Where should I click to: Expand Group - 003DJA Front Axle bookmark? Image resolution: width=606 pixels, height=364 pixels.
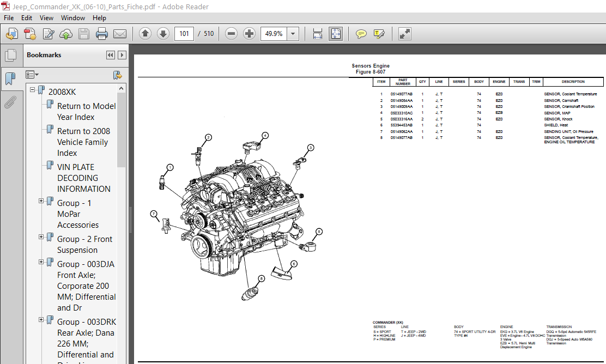tap(41, 262)
